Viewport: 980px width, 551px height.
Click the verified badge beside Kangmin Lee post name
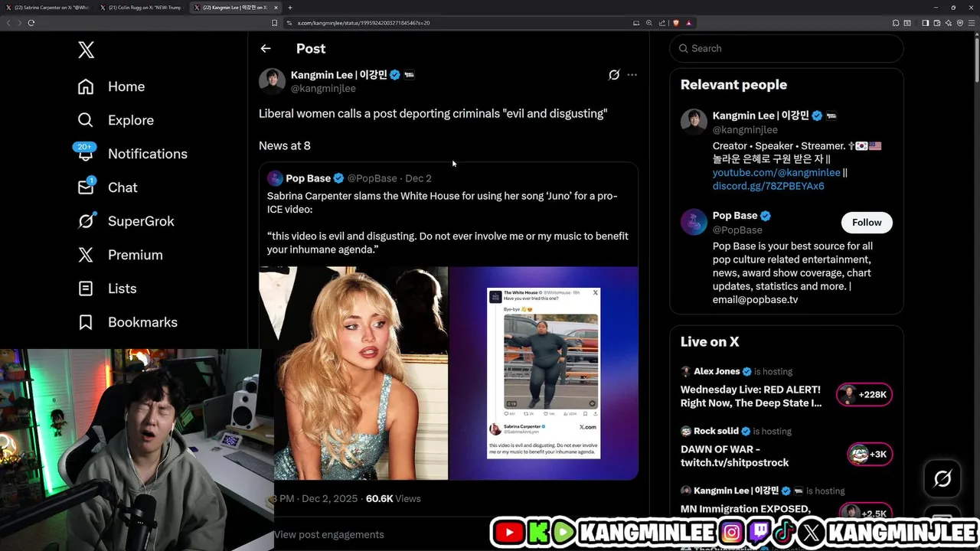pos(395,75)
